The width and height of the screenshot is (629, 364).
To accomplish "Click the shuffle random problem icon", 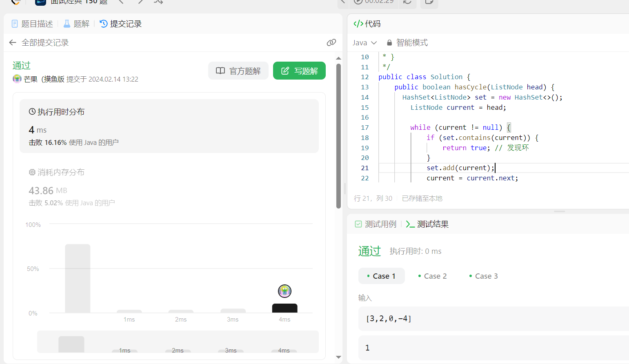I will coord(158,2).
